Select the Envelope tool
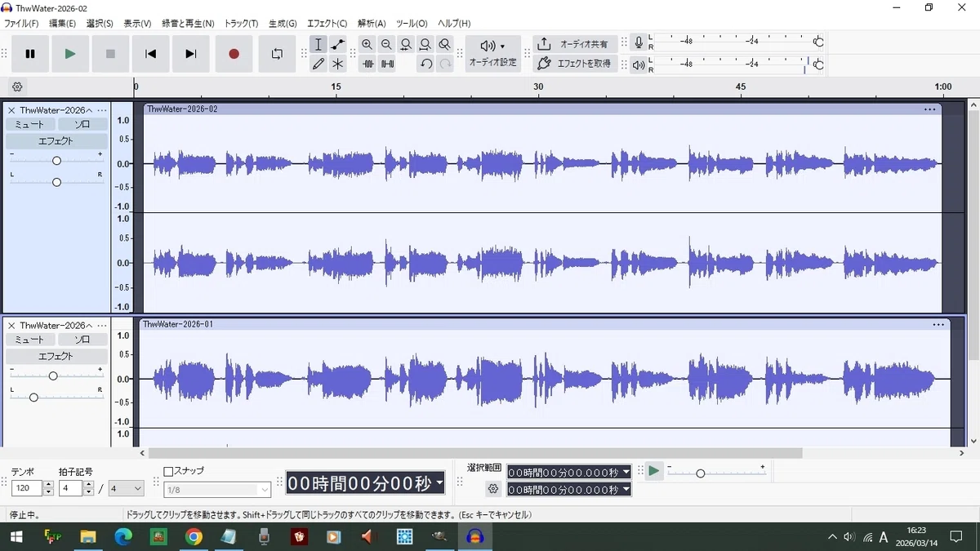980x551 pixels. point(338,45)
